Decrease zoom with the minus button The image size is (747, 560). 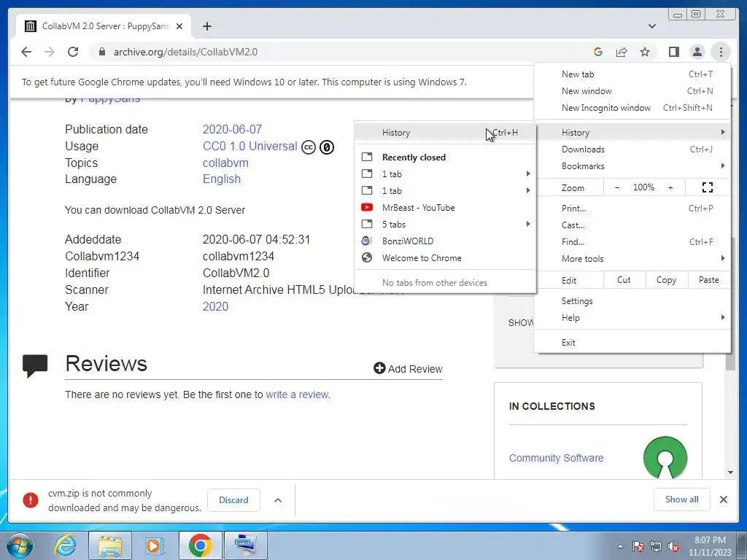click(617, 187)
